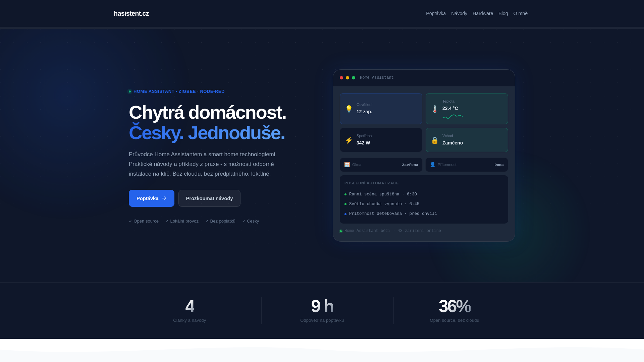Click the 'Články a návody' stat label
Viewport: 644px width, 362px height.
(190, 320)
